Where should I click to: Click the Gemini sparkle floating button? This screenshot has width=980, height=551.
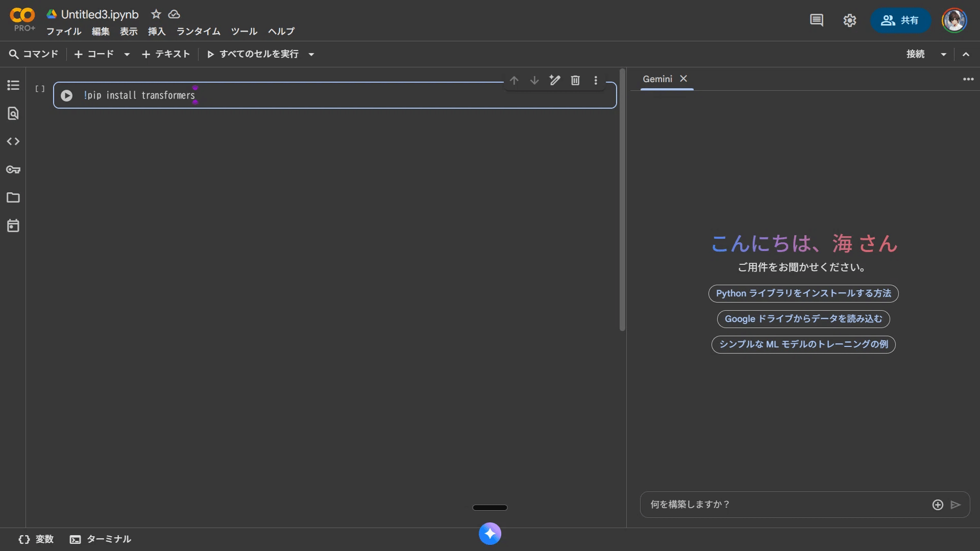(490, 534)
